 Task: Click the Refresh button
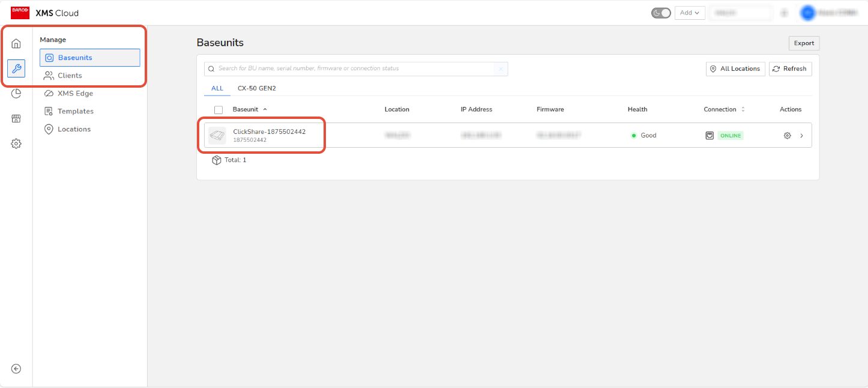[x=791, y=69]
